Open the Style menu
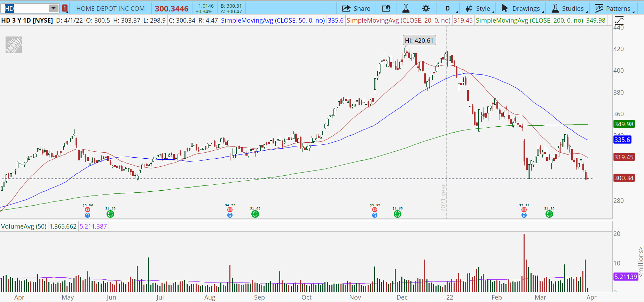 click(x=480, y=8)
